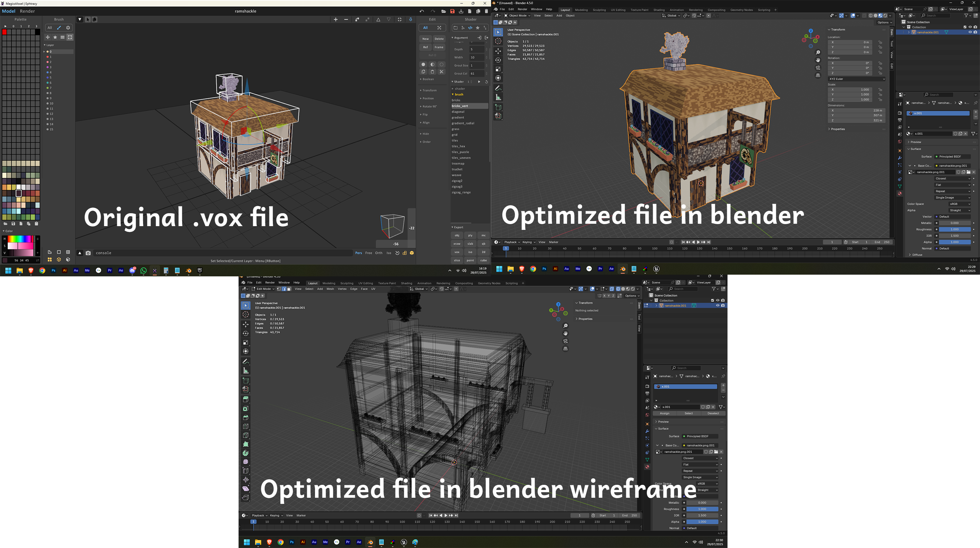
Task: Click the Metallic slider in upper Blender
Action: pyautogui.click(x=955, y=223)
